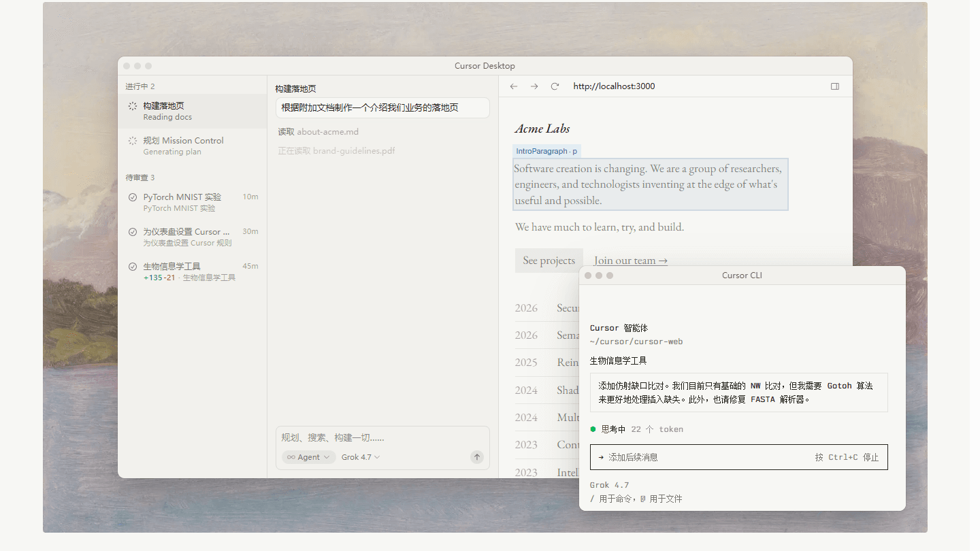Click the Cursor Desktop window title bar

tap(485, 66)
